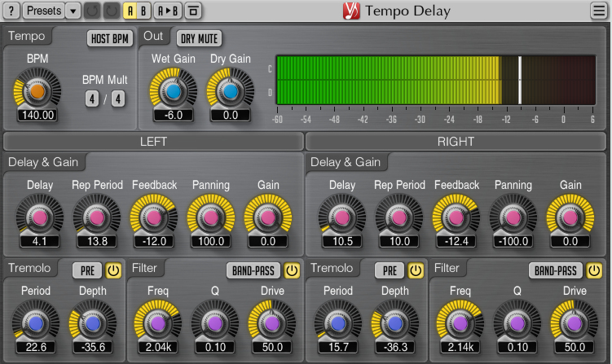Enable the DRY MUTE switch
The image size is (612, 364).
pyautogui.click(x=199, y=38)
